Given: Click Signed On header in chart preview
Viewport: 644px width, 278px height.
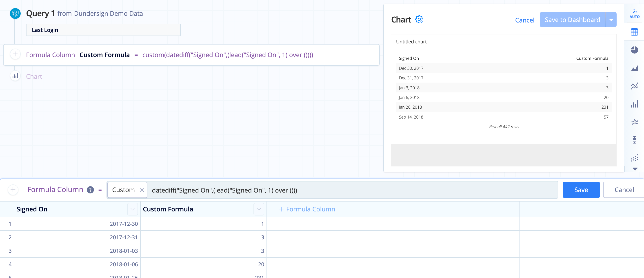Looking at the screenshot, I should coord(409,58).
